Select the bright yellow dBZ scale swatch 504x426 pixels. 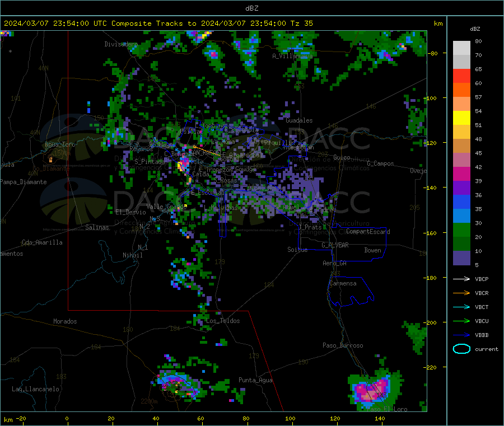(x=461, y=118)
